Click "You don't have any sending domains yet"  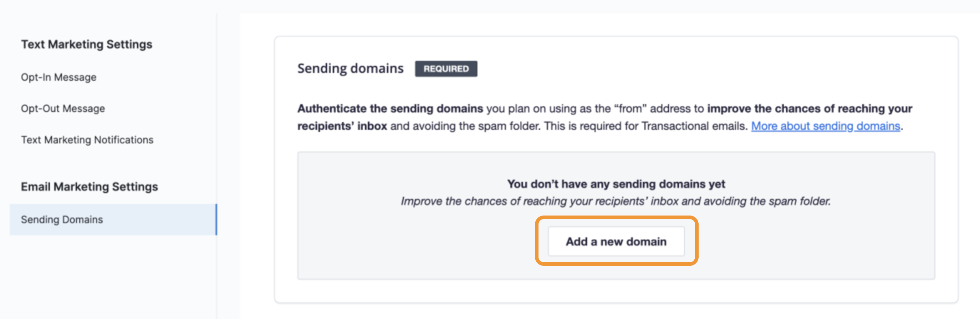(x=616, y=184)
